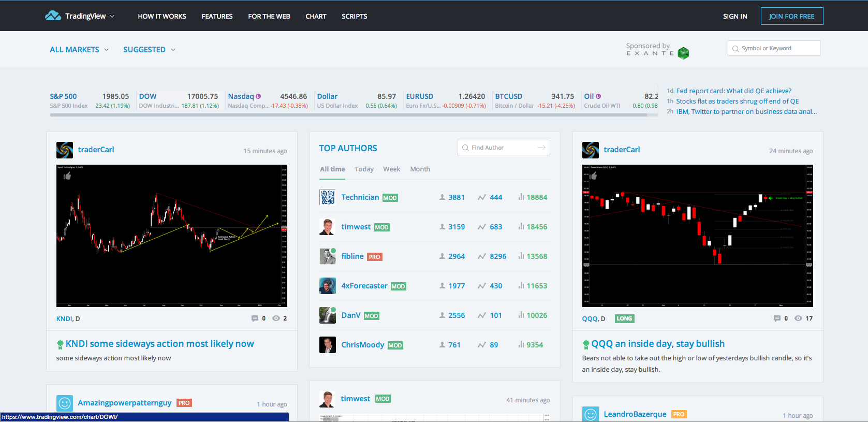This screenshot has height=422, width=868.
Task: Open the FEATURES menu item
Action: pos(217,17)
